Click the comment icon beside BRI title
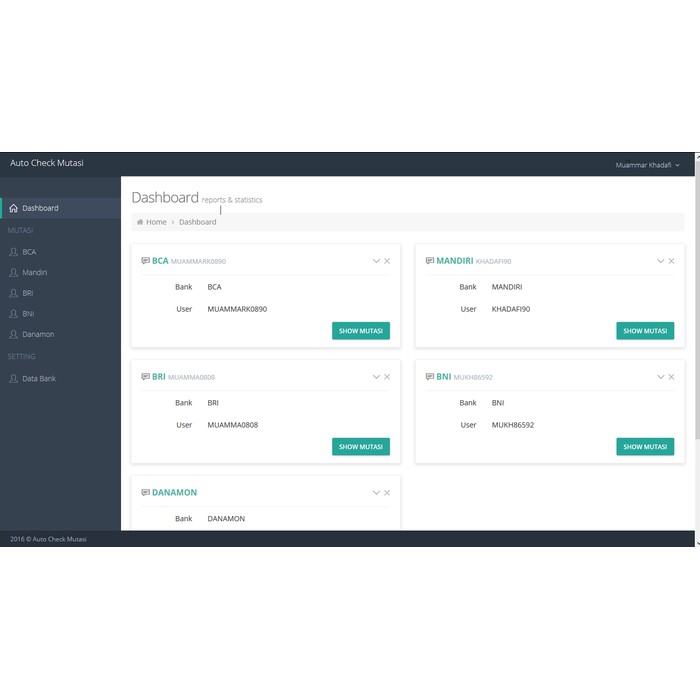 pos(146,377)
